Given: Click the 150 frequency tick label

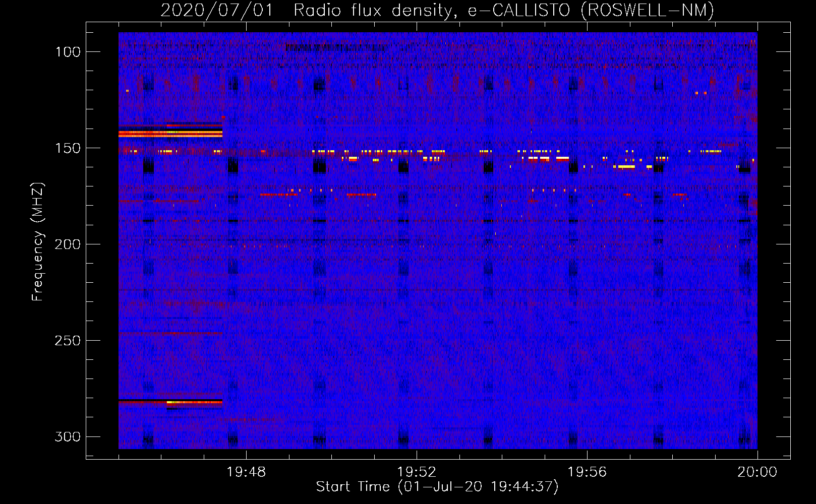Looking at the screenshot, I should pos(68,148).
